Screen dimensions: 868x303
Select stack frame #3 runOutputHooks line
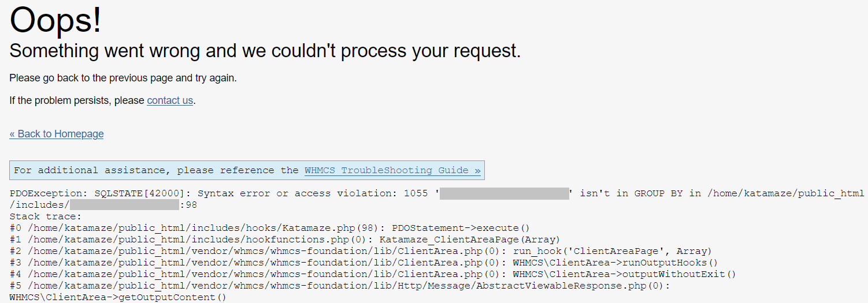point(363,263)
